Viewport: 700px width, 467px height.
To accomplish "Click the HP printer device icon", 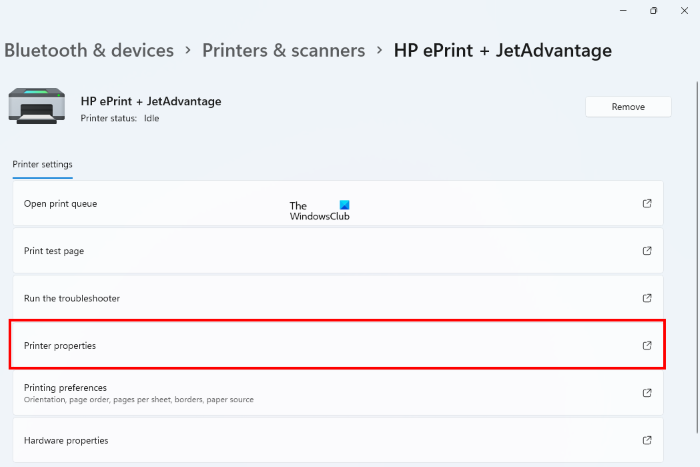I will [37, 107].
